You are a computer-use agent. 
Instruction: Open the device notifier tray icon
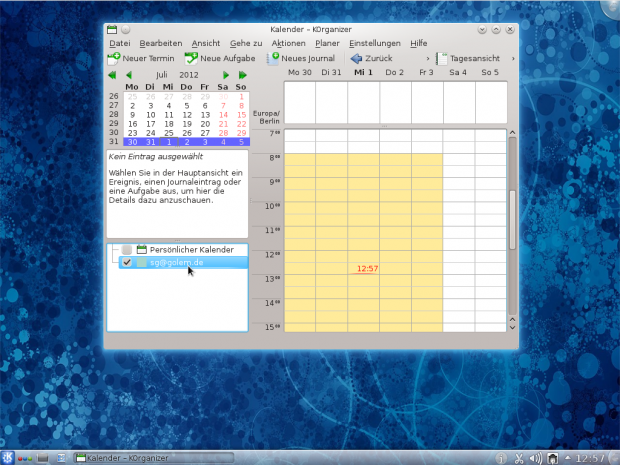[553, 458]
